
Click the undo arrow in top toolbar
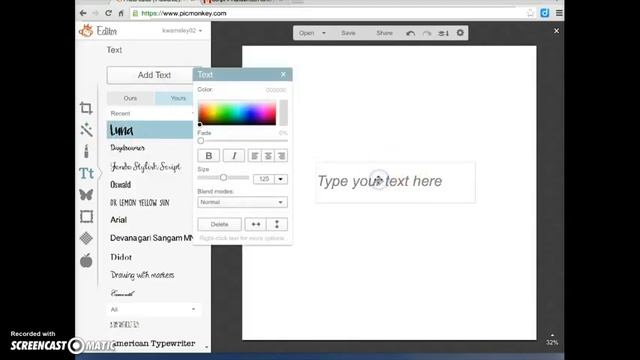pyautogui.click(x=411, y=33)
